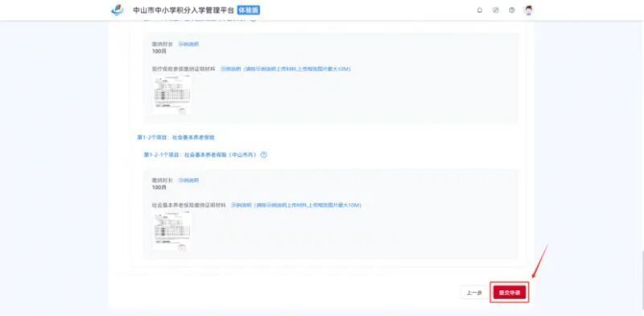Click heading 第1-2个项目：社会基本养老保险
The image size is (644, 316).
pyautogui.click(x=175, y=137)
